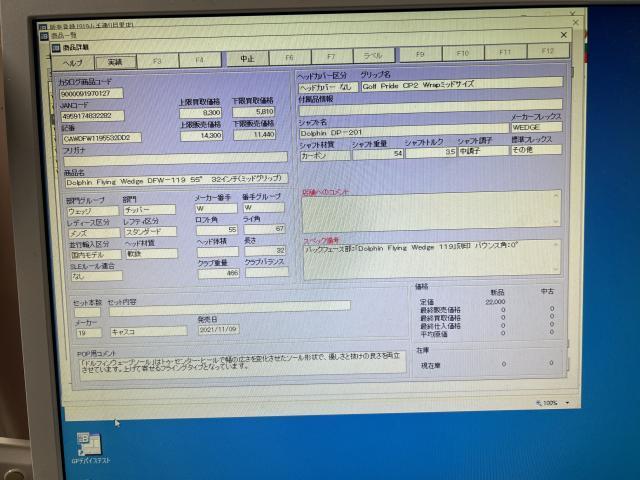Click the empty クラブバランス field
The height and width of the screenshot is (480, 640).
pyautogui.click(x=267, y=272)
